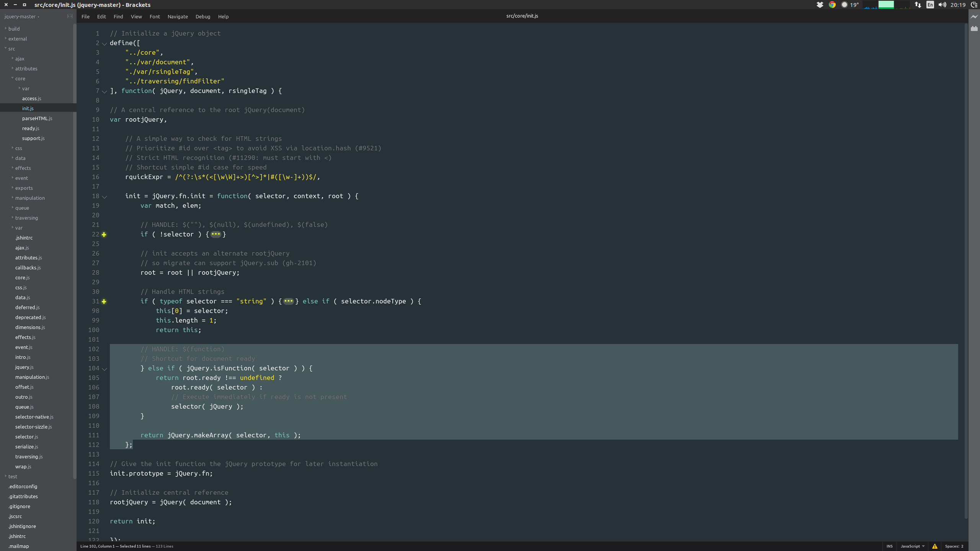Open the Debug menu
This screenshot has width=980, height=551.
click(x=203, y=17)
